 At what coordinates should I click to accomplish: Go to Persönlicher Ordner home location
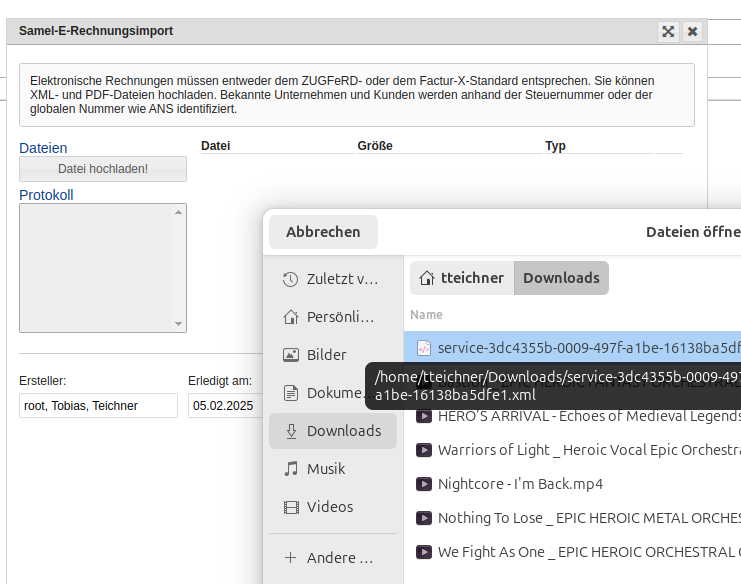(332, 317)
